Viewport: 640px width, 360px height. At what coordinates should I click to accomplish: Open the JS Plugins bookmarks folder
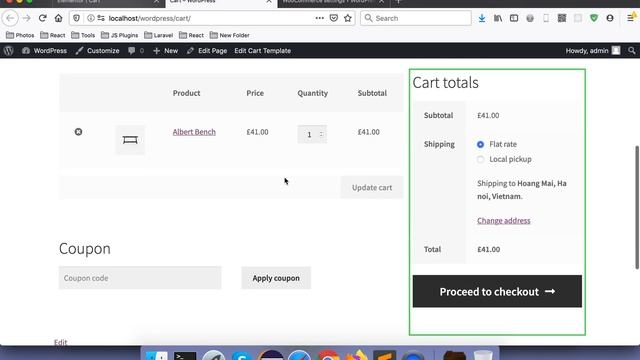pos(120,35)
